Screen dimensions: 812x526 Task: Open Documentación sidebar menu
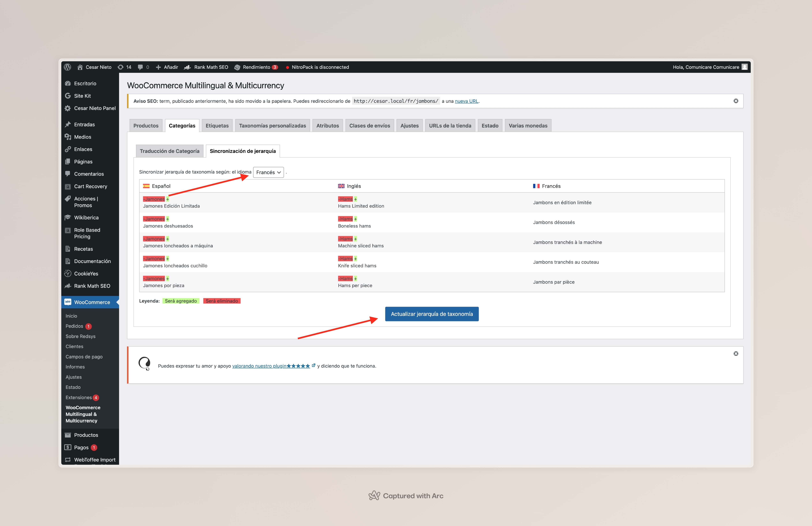(x=92, y=261)
